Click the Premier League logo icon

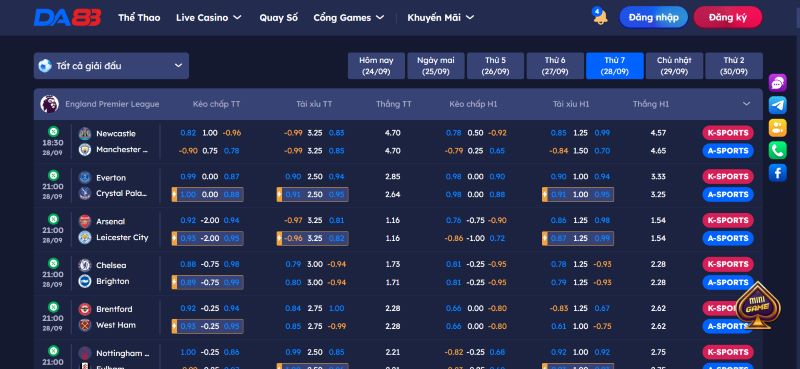point(49,104)
